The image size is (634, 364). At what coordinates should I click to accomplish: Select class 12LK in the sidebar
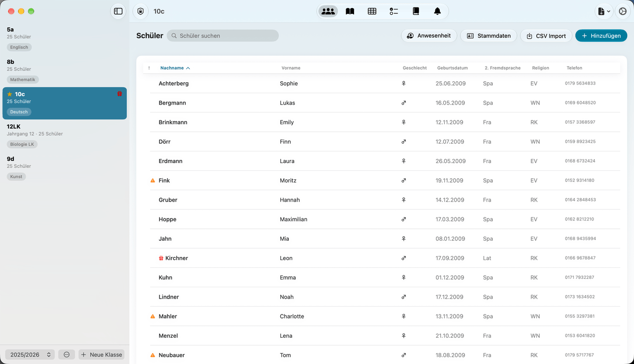pyautogui.click(x=64, y=136)
